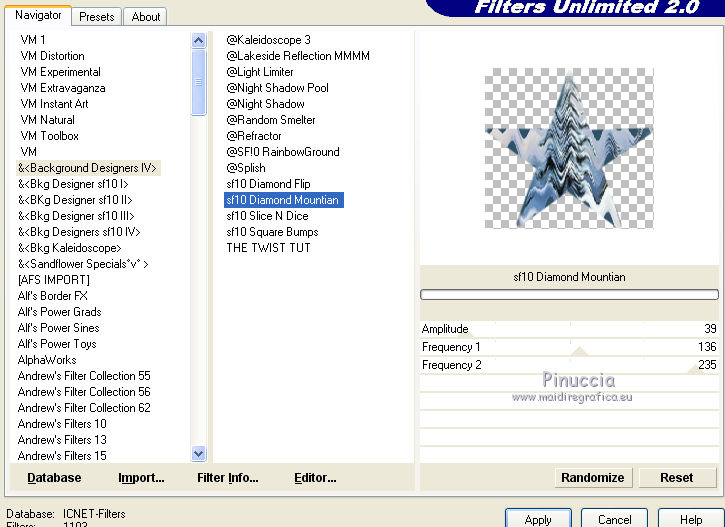The height and width of the screenshot is (527, 725).
Task: Choose sf10 Diamond Mountian filter in list
Action: [x=284, y=200]
